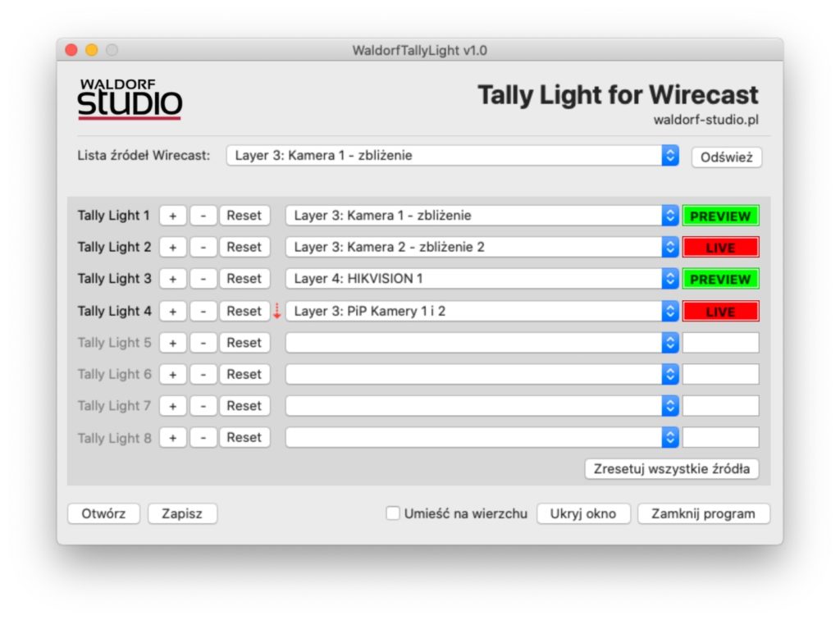The image size is (840, 620).
Task: Click the Ukryj okno button
Action: [583, 513]
